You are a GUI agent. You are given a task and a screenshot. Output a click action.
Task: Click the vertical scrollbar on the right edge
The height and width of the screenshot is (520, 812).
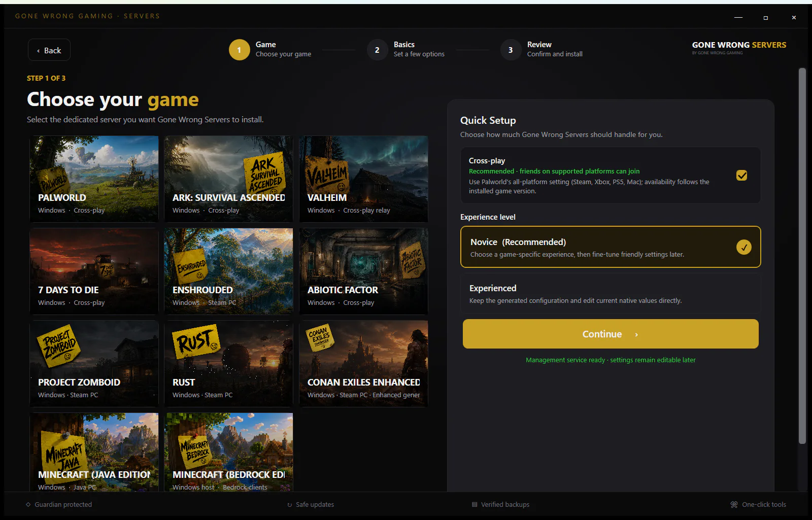click(802, 256)
